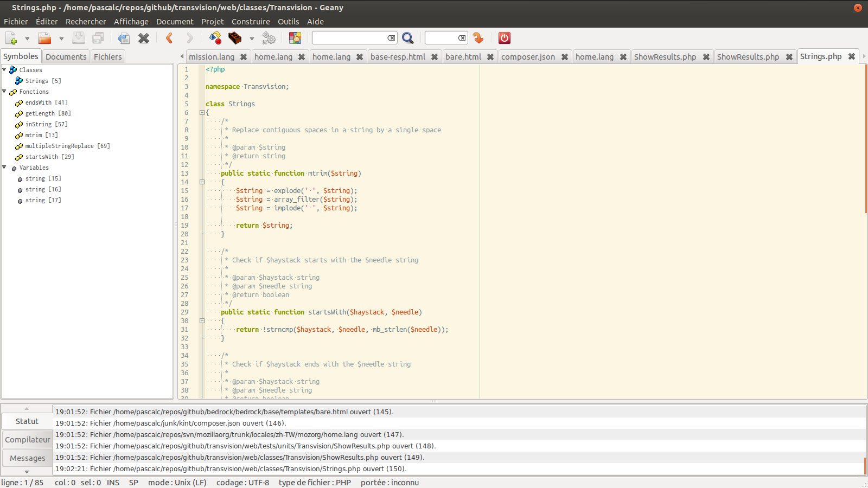This screenshot has width=868, height=488.
Task: Open the Construire menu
Action: coord(251,22)
